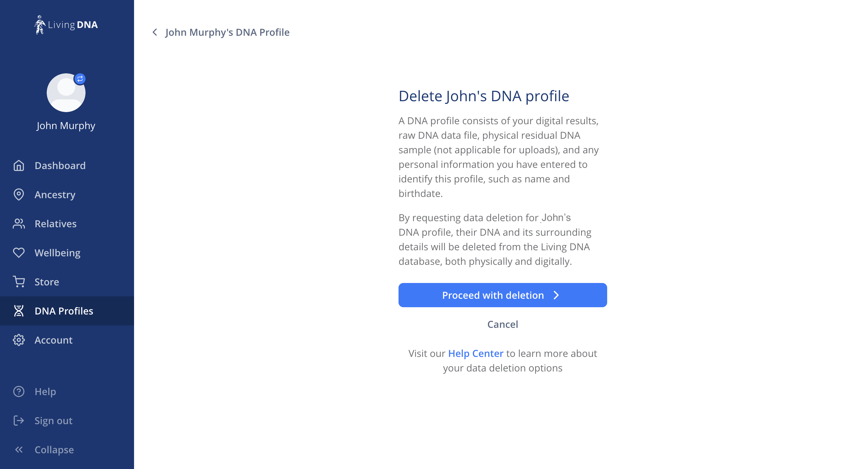
Task: Click the Help question mark icon
Action: click(19, 391)
